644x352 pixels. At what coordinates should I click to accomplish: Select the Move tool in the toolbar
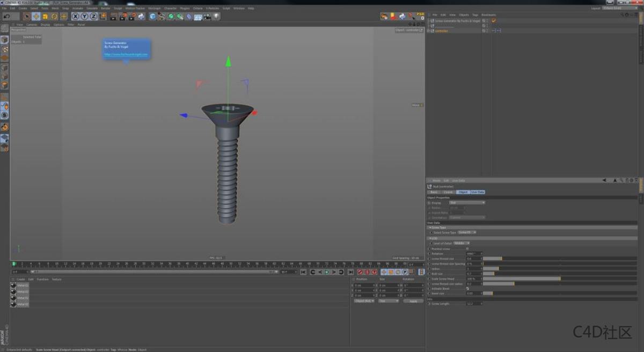coord(35,16)
